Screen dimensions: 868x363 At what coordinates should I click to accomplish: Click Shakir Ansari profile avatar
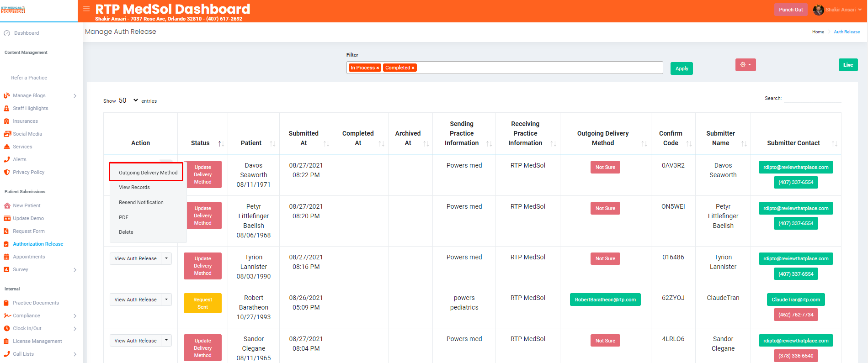[x=818, y=10]
